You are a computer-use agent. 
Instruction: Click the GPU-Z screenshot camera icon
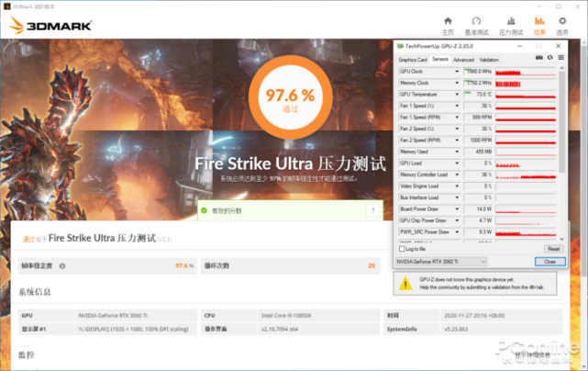tap(538, 58)
